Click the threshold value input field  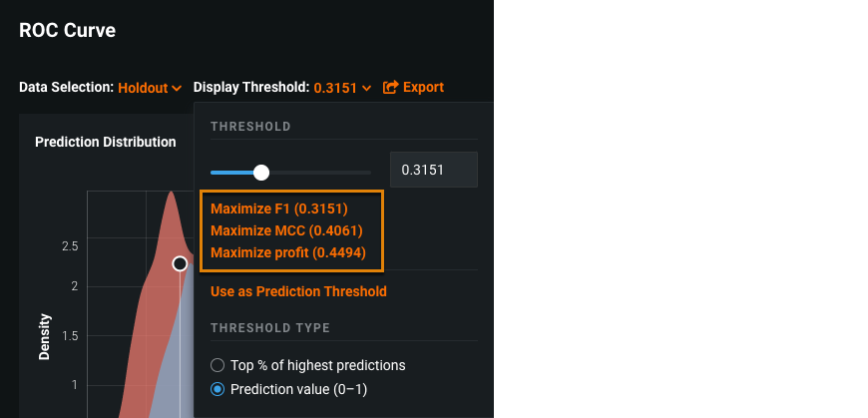[433, 170]
